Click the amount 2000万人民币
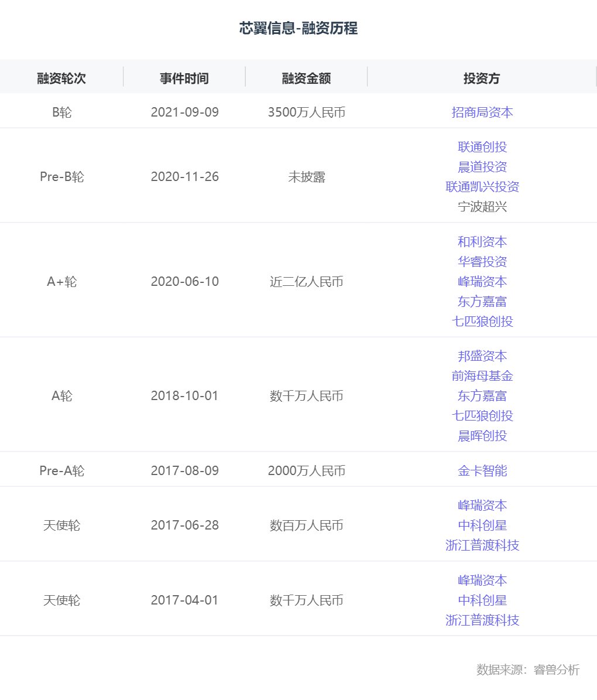The width and height of the screenshot is (597, 700). point(307,470)
